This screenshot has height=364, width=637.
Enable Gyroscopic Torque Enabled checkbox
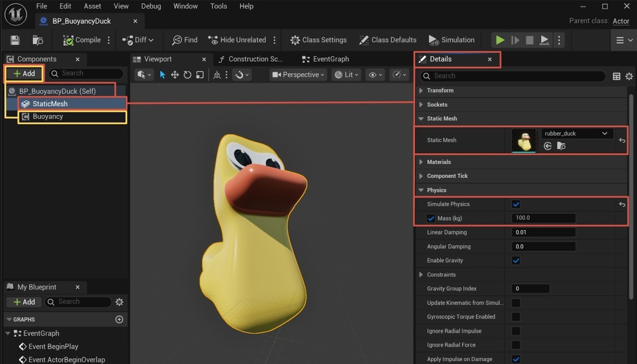pyautogui.click(x=516, y=317)
